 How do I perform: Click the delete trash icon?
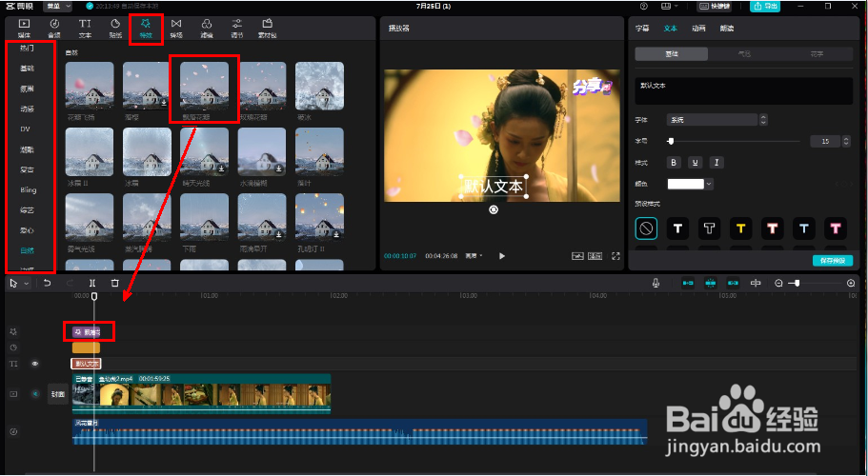tap(114, 283)
